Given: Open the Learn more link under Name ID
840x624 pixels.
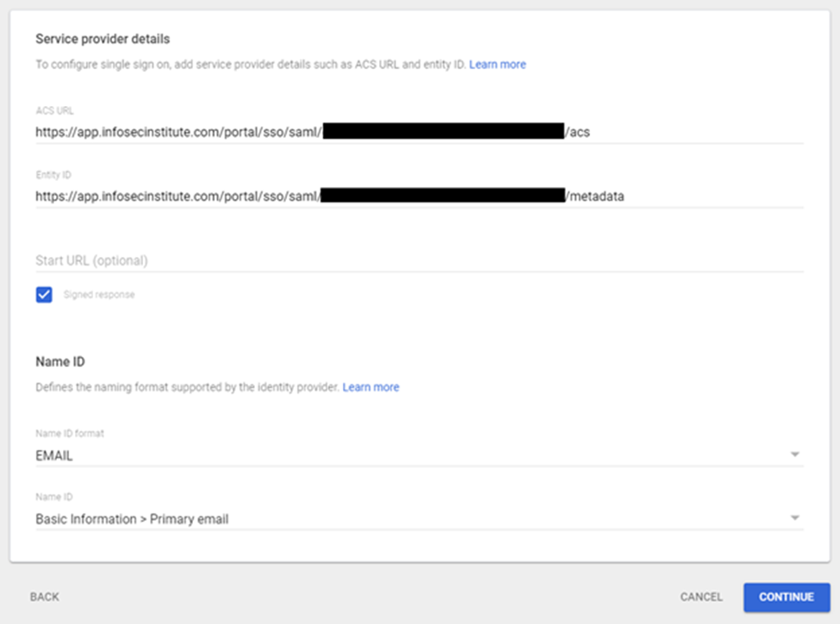Looking at the screenshot, I should [x=371, y=387].
